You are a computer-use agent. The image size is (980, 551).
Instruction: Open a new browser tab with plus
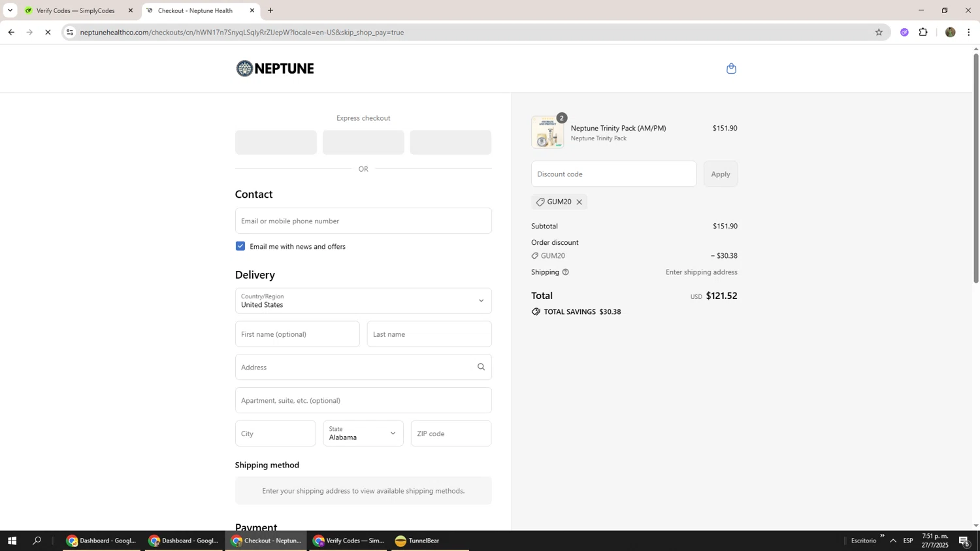(x=270, y=10)
